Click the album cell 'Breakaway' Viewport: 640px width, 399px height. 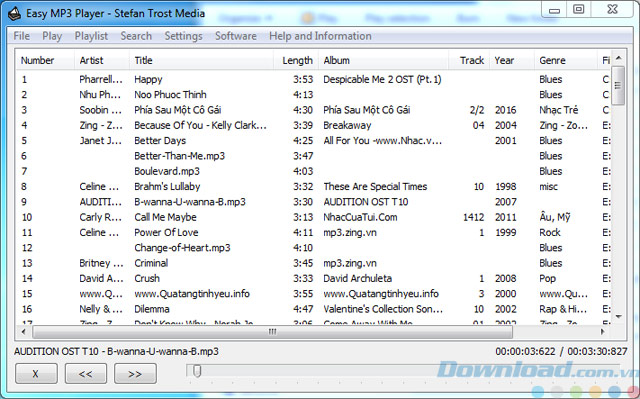point(347,125)
